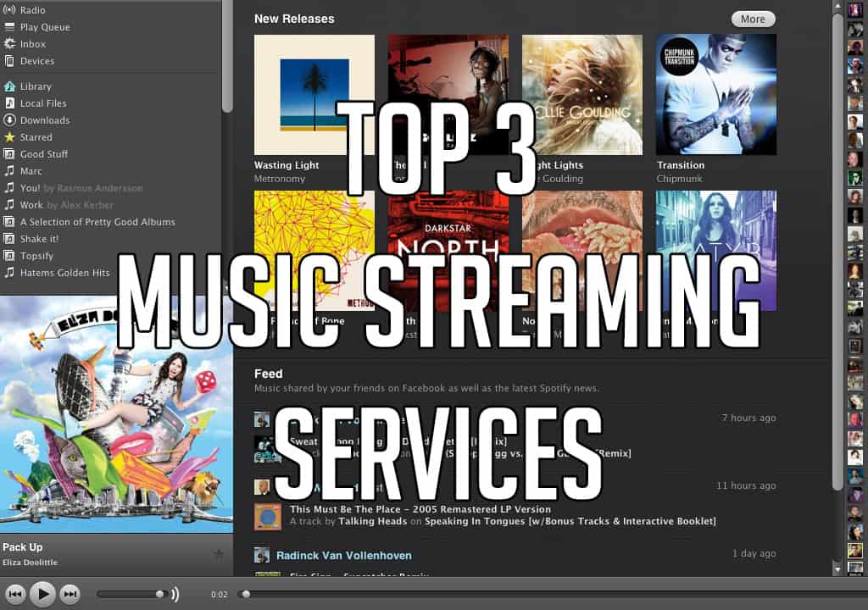This screenshot has width=868, height=610.
Task: Open Local Files icon
Action: pyautogui.click(x=9, y=103)
